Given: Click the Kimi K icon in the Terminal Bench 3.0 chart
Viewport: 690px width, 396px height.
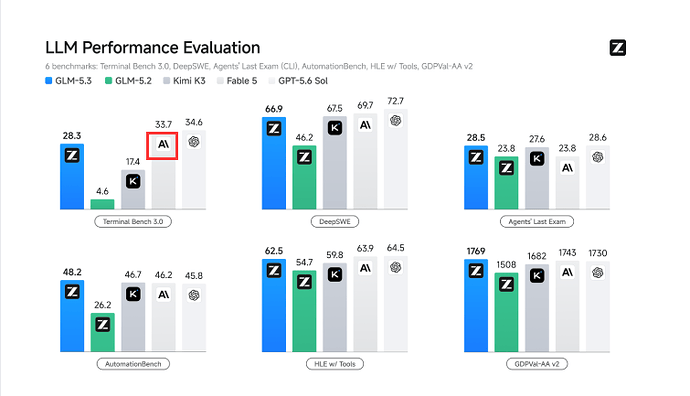Looking at the screenshot, I should click(x=133, y=181).
